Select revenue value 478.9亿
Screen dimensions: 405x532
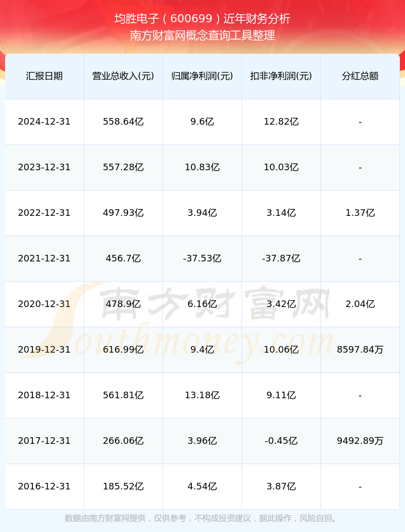coord(124,304)
